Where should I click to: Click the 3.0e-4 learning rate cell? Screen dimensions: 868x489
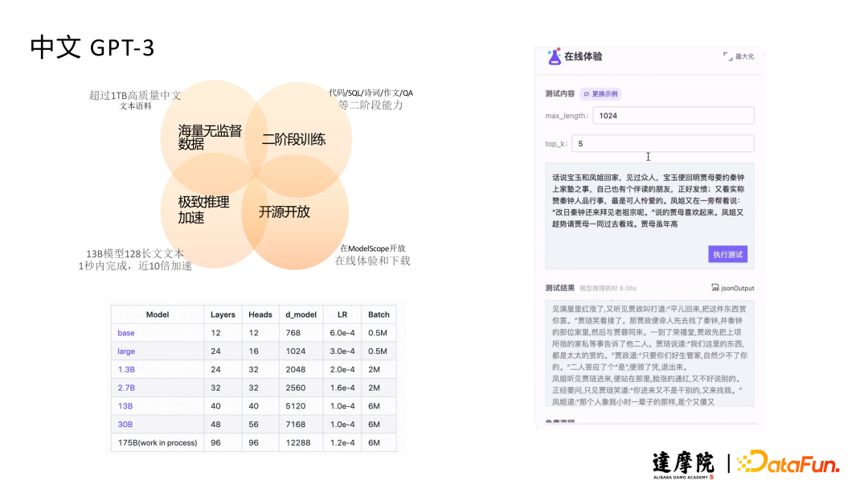pos(342,351)
